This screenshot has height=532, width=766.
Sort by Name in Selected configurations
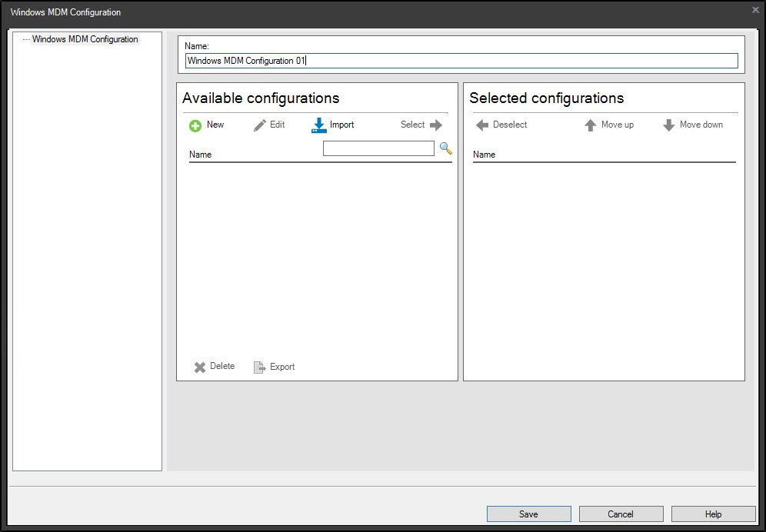pyautogui.click(x=485, y=155)
